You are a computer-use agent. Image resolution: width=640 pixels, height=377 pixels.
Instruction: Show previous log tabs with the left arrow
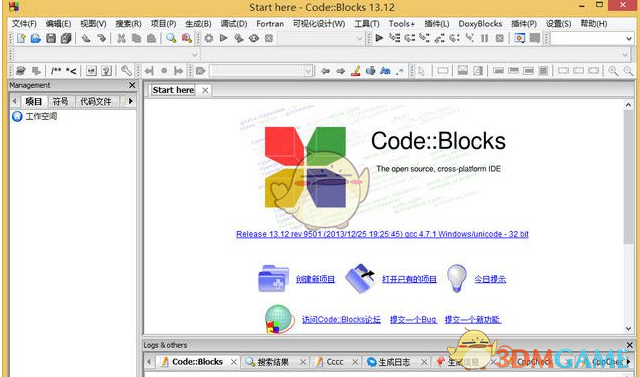point(149,361)
